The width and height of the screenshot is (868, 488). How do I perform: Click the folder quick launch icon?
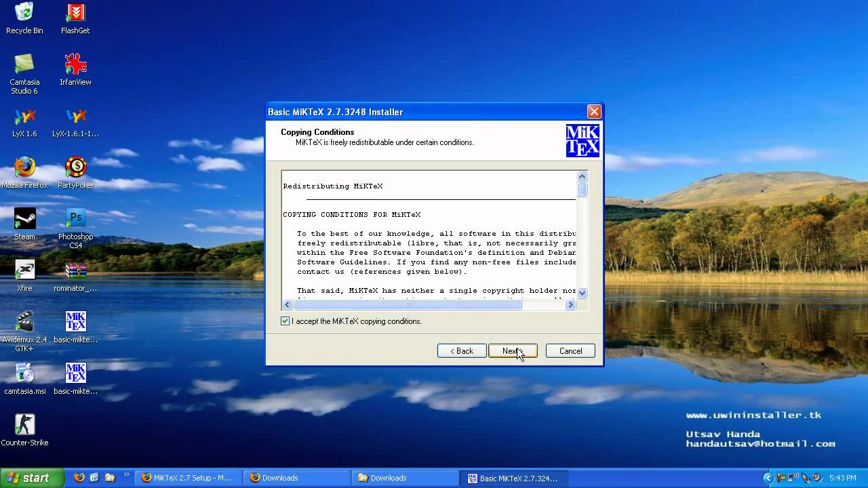(x=109, y=478)
